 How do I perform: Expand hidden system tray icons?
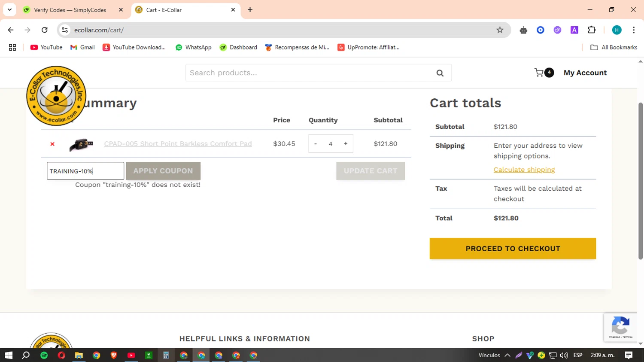(507, 355)
